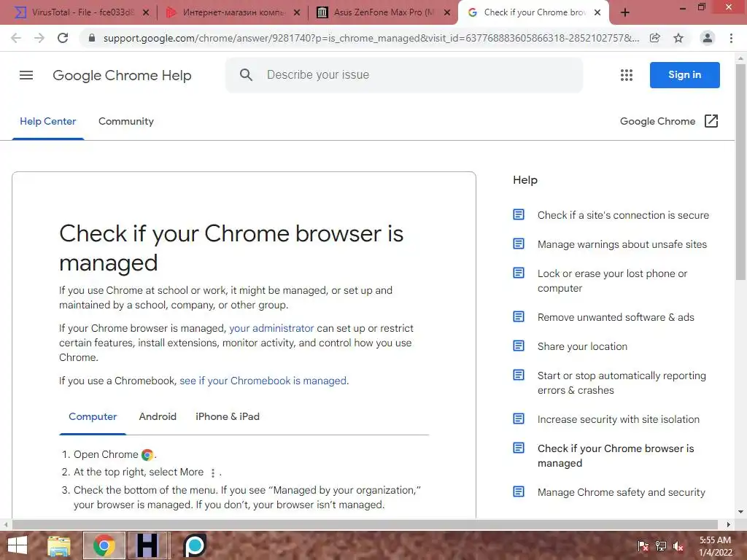The height and width of the screenshot is (560, 747).
Task: Click the Google Chrome Help title
Action: pos(122,75)
